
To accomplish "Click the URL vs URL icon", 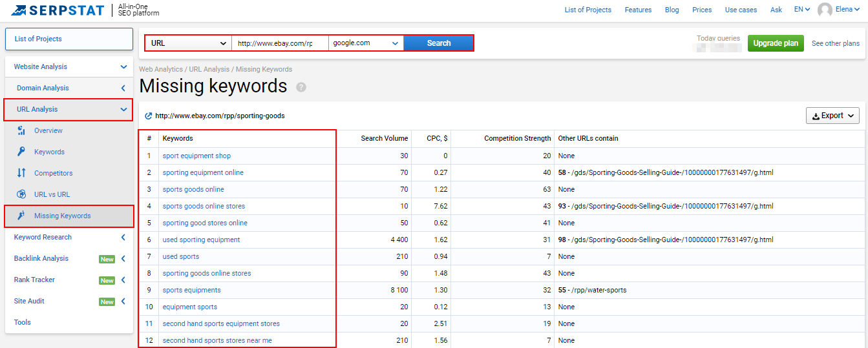I will (x=21, y=194).
